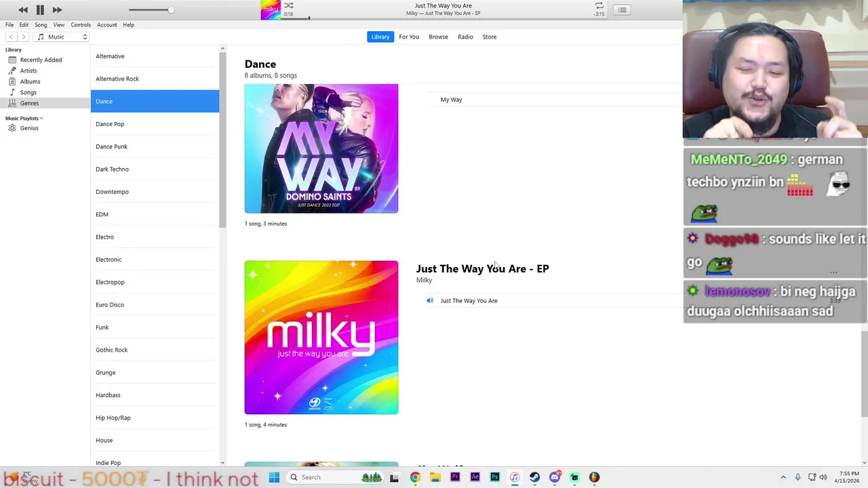The image size is (868, 488).
Task: Open the Help menu
Action: coord(128,24)
